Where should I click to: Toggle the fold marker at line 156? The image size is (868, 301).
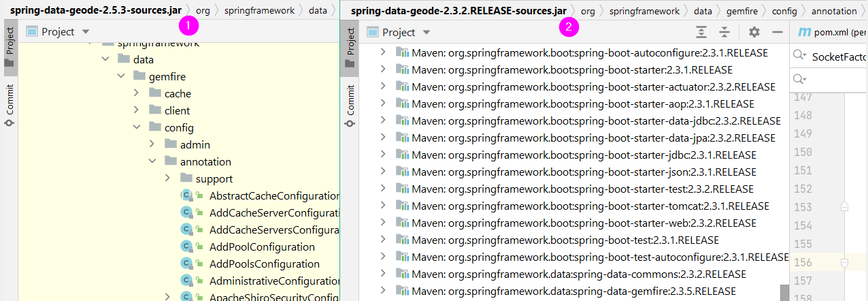click(844, 262)
